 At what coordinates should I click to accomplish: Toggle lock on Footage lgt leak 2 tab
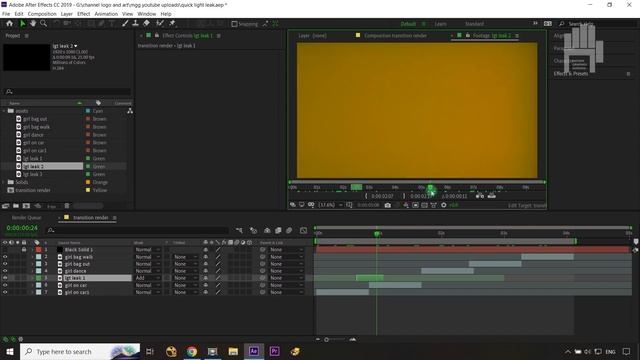(x=468, y=36)
